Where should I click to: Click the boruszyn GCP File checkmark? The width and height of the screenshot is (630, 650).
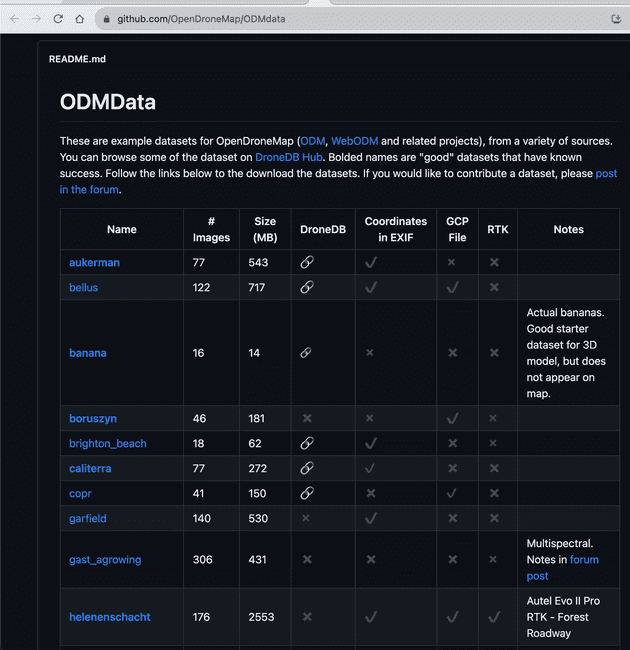(x=453, y=418)
